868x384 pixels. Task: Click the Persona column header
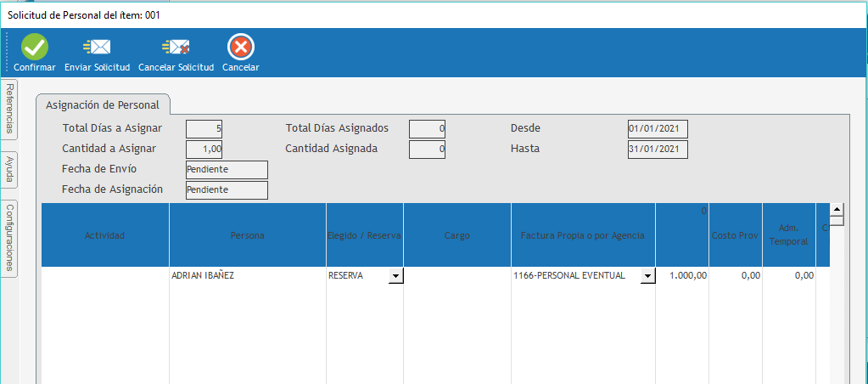coord(248,235)
